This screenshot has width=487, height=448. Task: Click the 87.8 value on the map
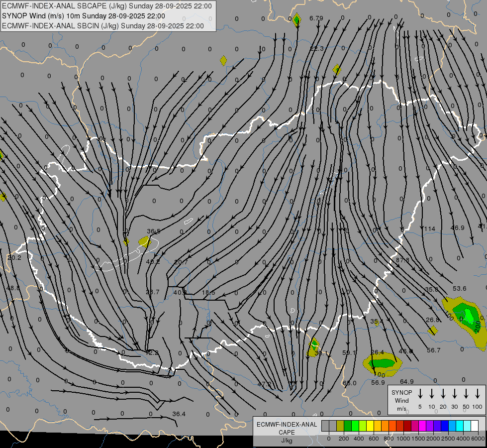point(402,260)
